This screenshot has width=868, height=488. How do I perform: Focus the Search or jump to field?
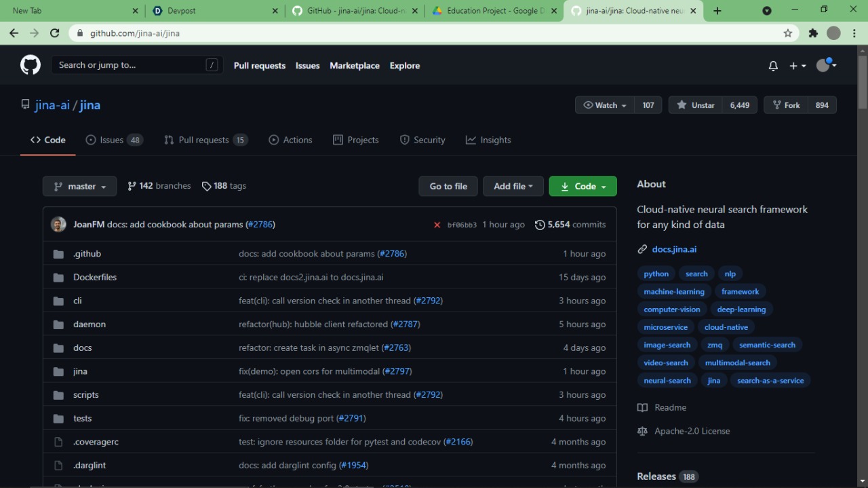pyautogui.click(x=137, y=65)
